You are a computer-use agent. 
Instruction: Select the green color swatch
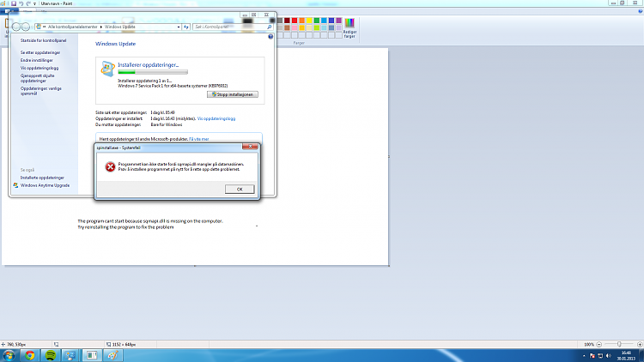point(317,21)
